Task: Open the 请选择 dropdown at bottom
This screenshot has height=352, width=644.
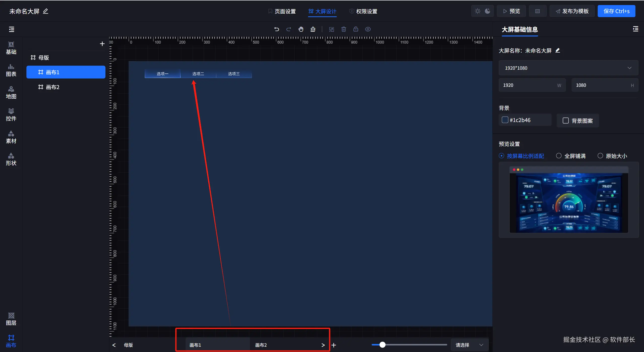Action: click(x=469, y=345)
